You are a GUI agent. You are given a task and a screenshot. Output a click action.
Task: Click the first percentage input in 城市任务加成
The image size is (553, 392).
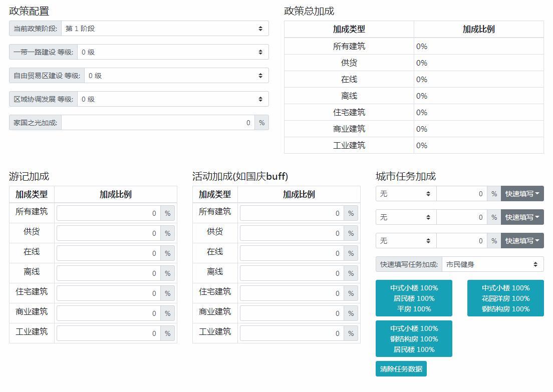click(x=462, y=194)
